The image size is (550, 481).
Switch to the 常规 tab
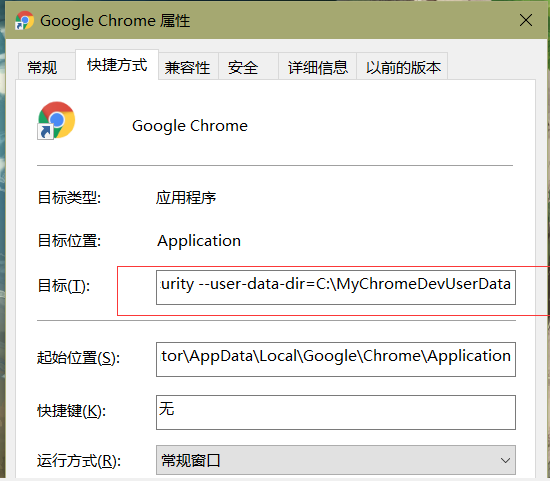[x=46, y=66]
